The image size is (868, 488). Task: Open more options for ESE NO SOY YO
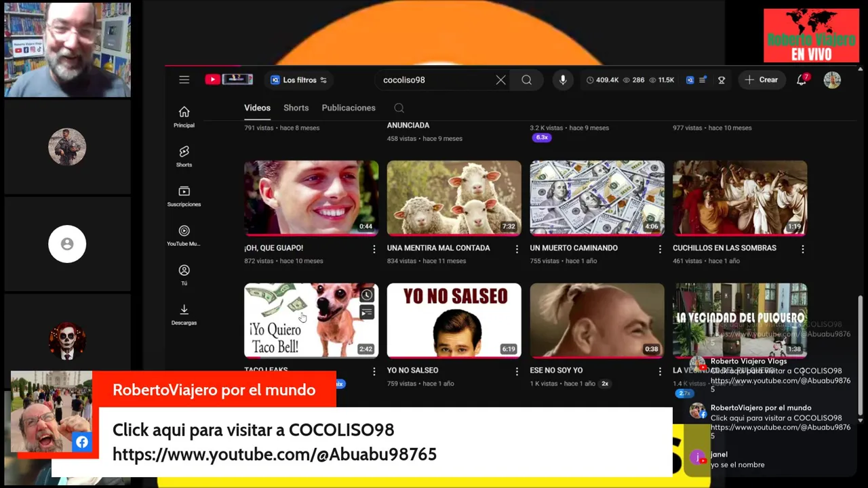(x=660, y=371)
